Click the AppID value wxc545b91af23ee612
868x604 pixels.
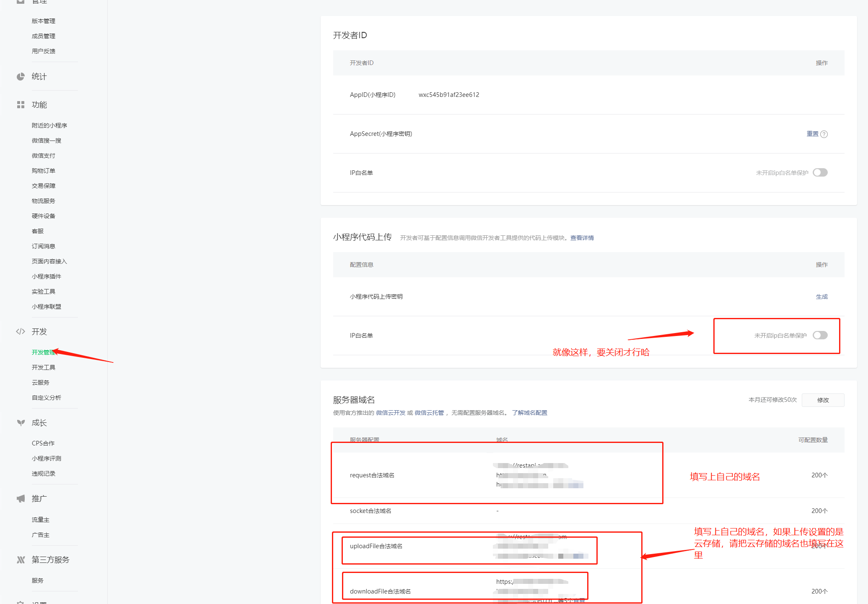pos(448,95)
